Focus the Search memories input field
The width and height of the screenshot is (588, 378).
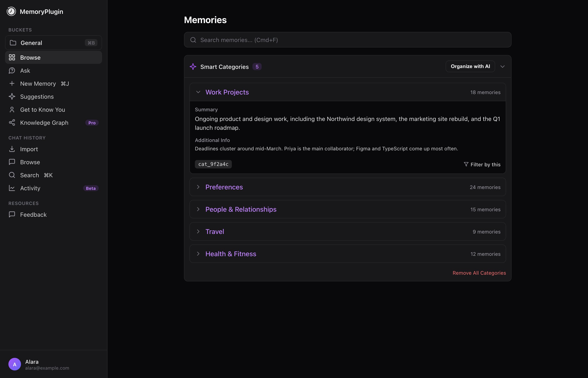pyautogui.click(x=348, y=40)
